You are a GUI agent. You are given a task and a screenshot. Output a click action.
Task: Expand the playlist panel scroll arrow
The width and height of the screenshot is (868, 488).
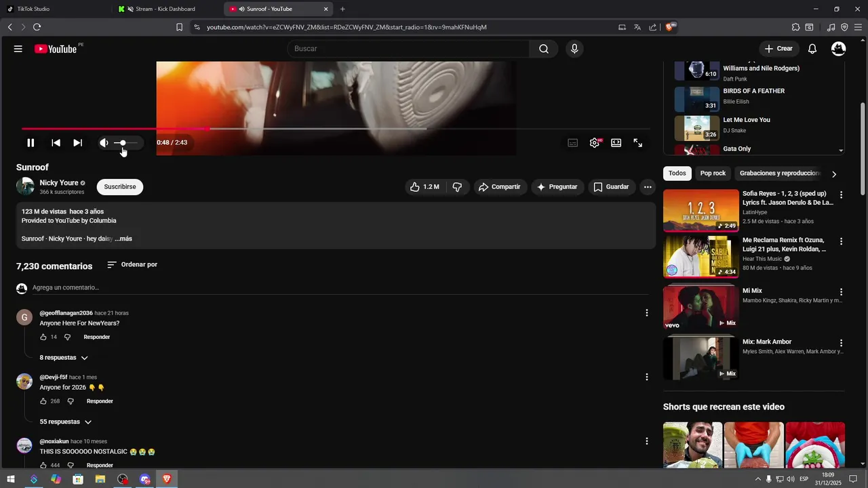[x=841, y=150]
